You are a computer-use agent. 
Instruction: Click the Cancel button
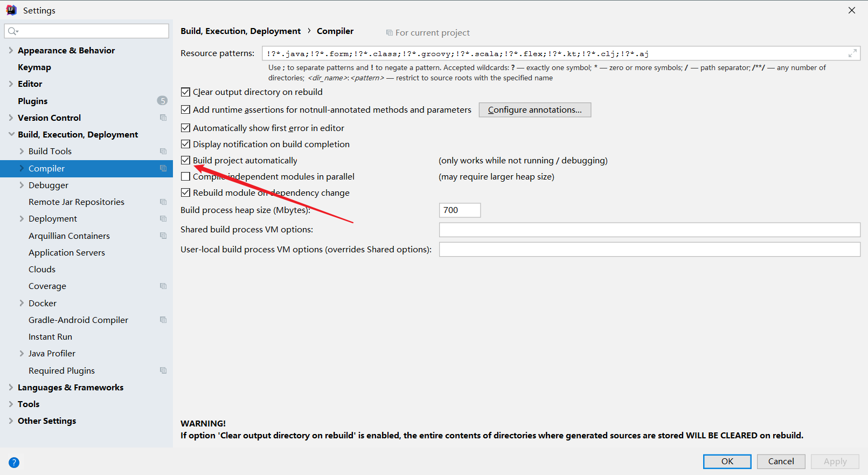coord(781,462)
